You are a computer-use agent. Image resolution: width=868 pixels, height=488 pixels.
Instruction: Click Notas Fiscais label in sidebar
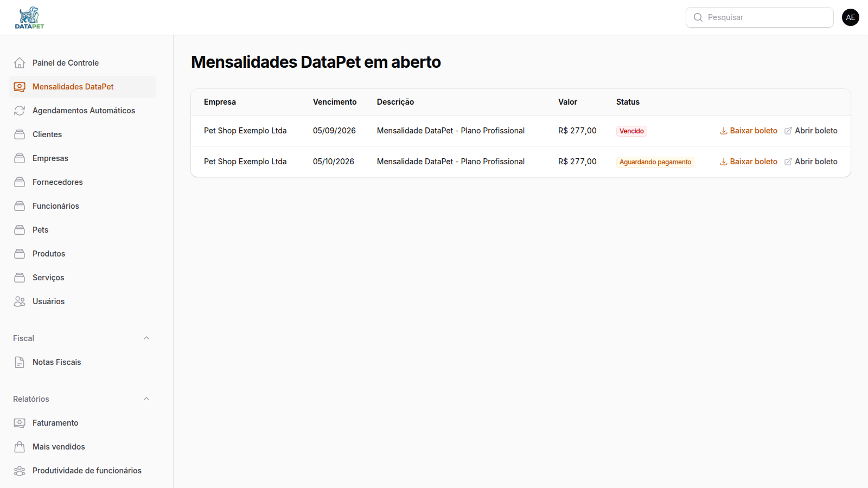pyautogui.click(x=56, y=362)
